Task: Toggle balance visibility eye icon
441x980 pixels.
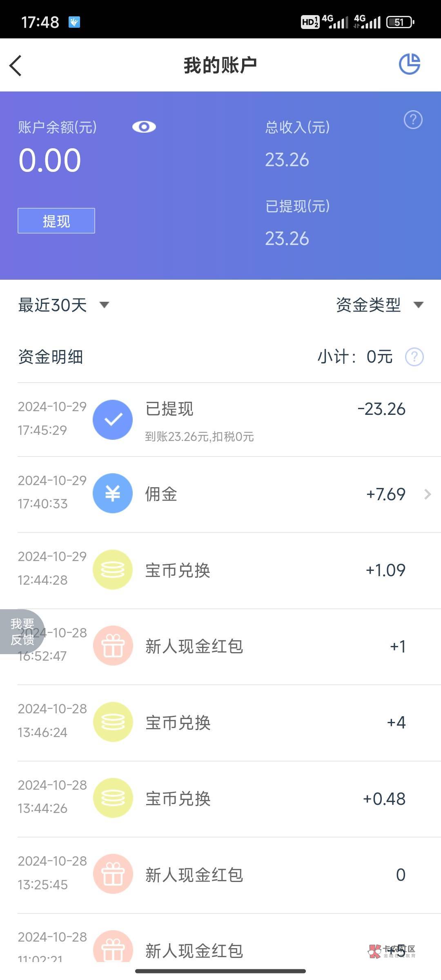Action: pyautogui.click(x=144, y=127)
